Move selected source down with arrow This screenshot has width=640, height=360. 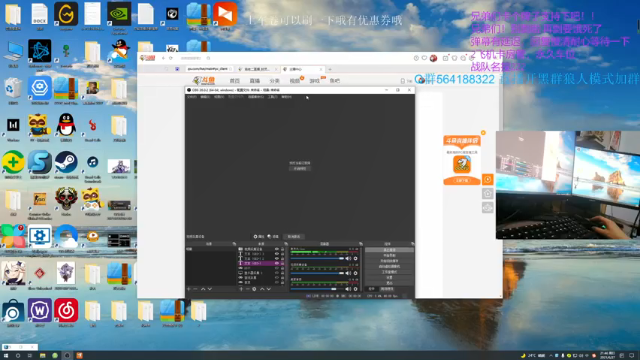[x=269, y=289]
